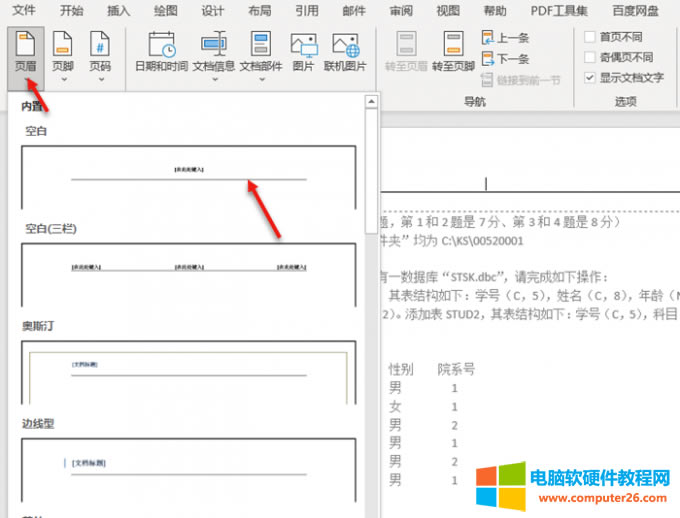
Task: Enable the 首页不同 checkbox
Action: 590,37
